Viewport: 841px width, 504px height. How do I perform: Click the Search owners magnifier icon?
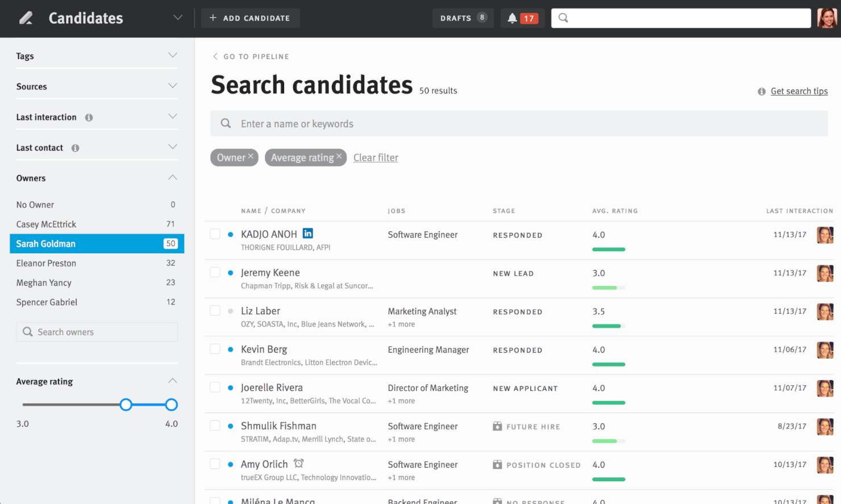[x=27, y=332]
